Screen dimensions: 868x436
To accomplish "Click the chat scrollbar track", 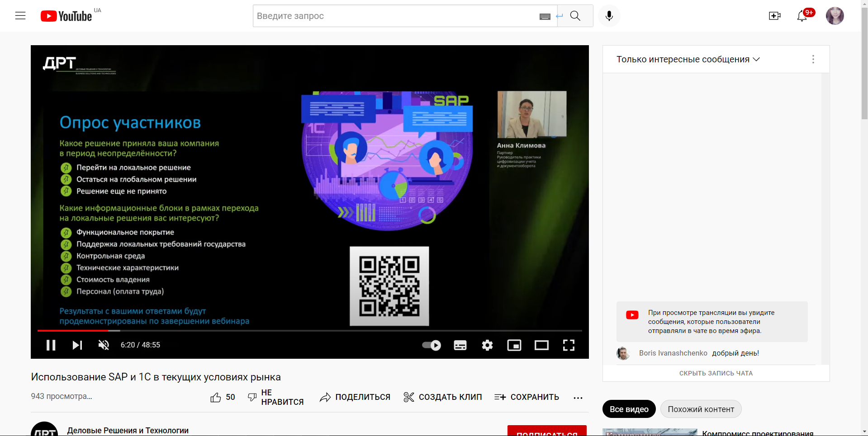I will point(825,219).
